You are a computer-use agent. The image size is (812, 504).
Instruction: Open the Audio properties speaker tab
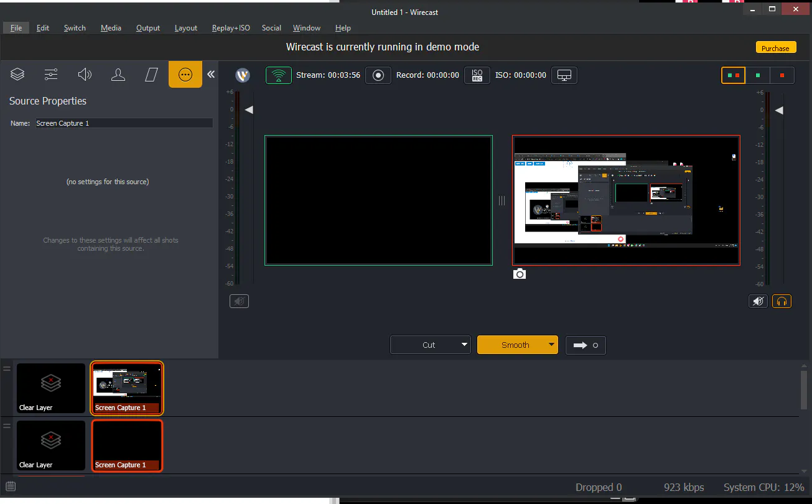(85, 75)
